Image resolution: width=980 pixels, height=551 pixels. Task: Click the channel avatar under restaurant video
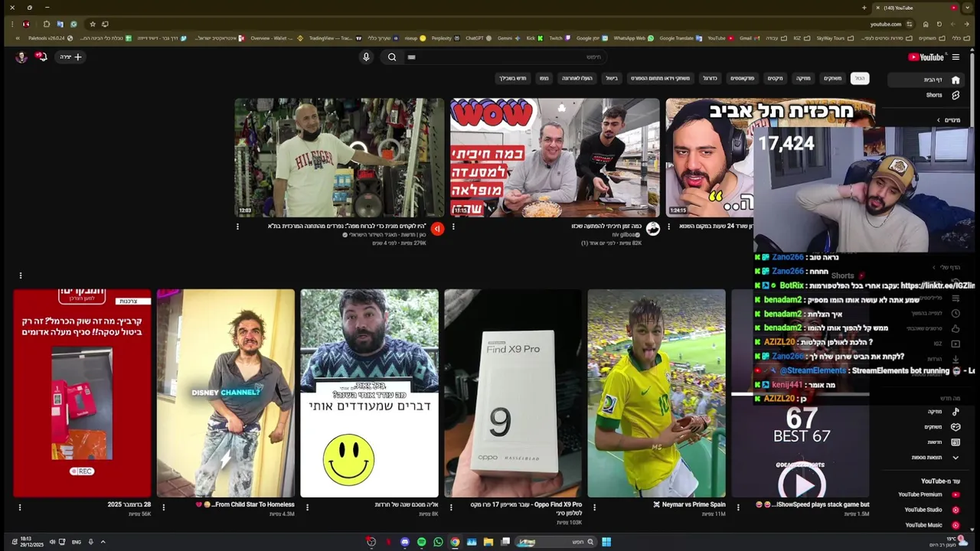coord(653,228)
